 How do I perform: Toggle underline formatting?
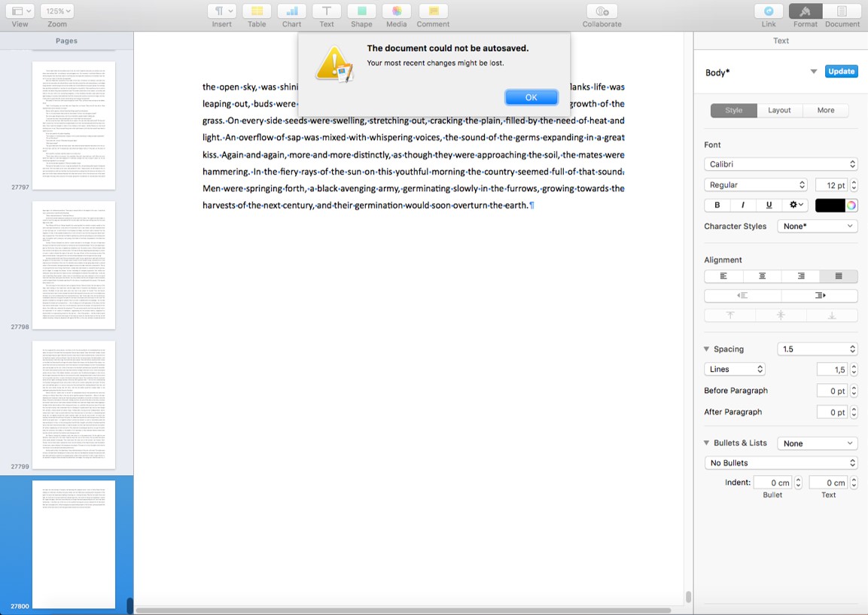pos(768,205)
